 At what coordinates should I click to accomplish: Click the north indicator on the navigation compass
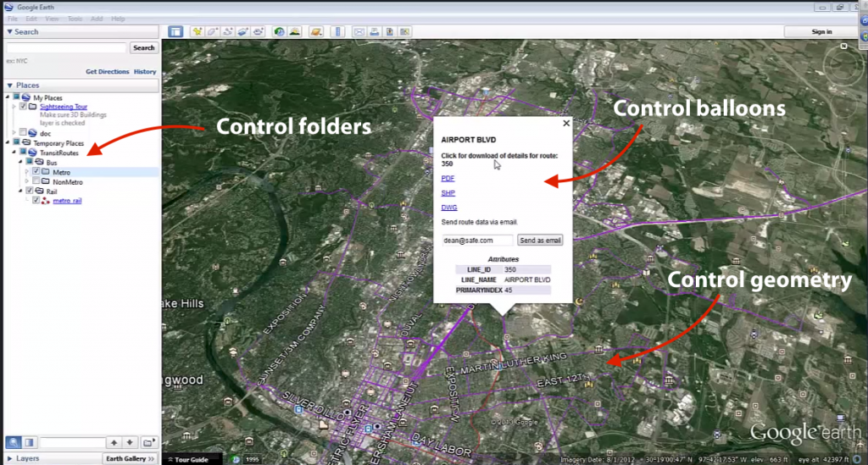coord(843,47)
